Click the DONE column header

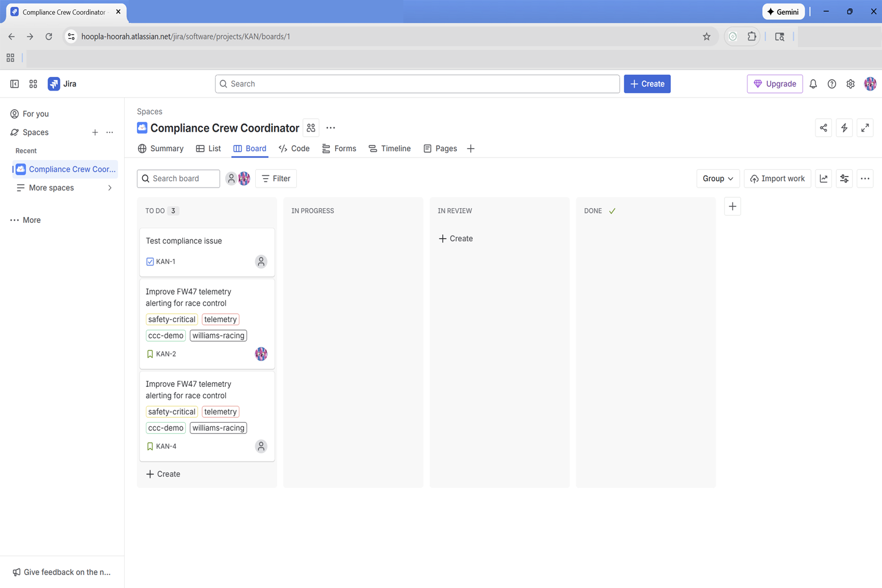point(593,211)
